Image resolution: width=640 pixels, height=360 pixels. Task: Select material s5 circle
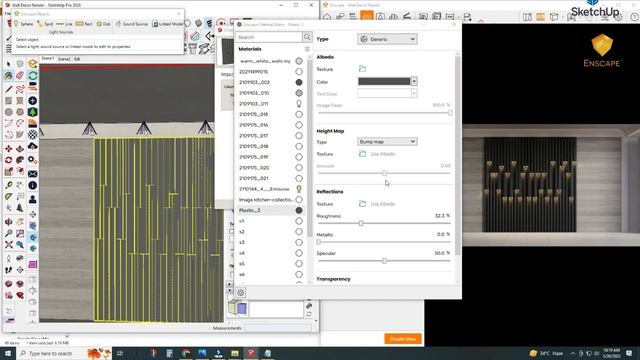[x=299, y=264]
